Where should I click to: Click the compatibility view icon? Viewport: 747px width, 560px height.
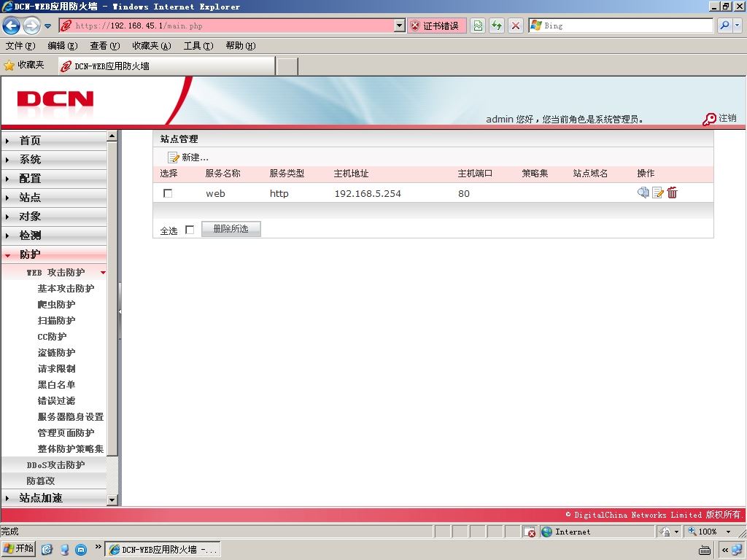(478, 26)
